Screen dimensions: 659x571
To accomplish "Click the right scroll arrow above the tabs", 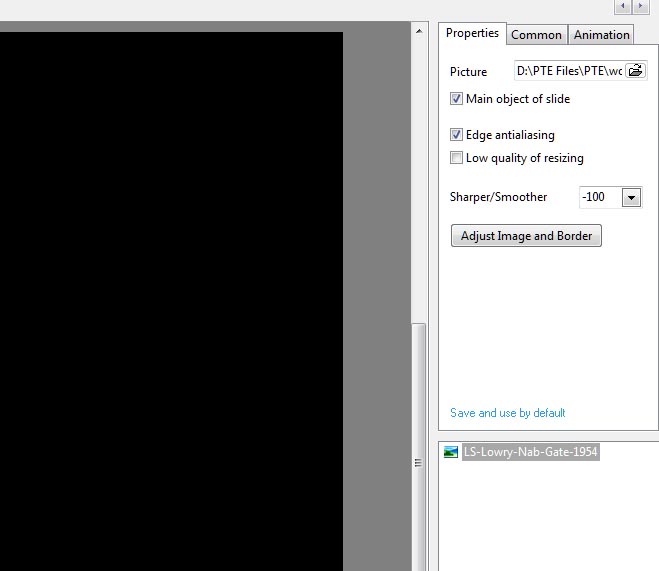I will pos(639,7).
